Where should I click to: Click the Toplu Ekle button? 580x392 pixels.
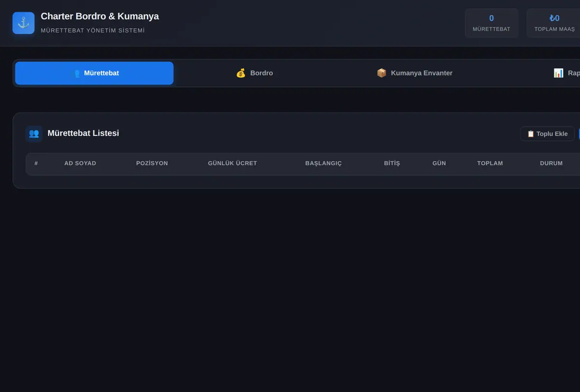(547, 134)
